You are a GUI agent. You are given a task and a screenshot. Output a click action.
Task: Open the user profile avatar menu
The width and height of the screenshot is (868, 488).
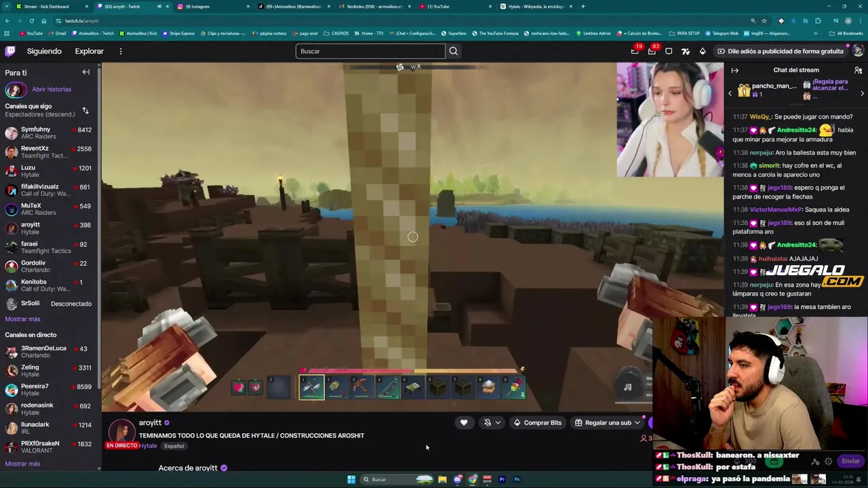pos(858,51)
